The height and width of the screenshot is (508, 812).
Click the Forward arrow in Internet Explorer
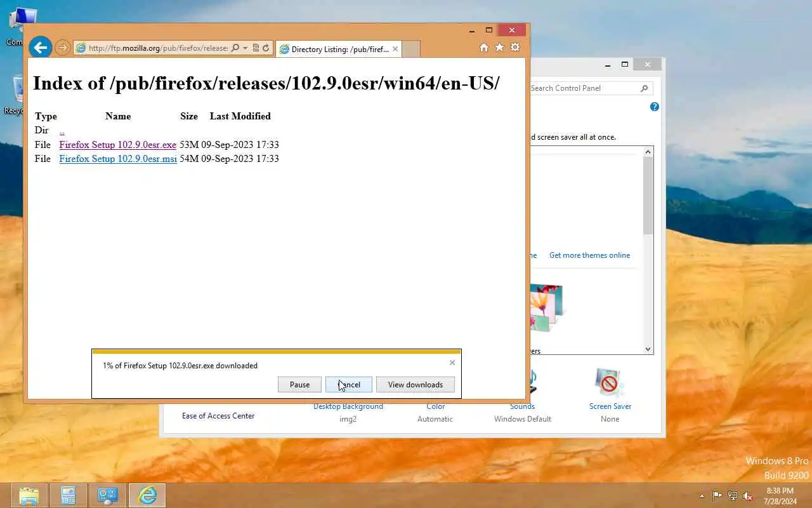(62, 48)
